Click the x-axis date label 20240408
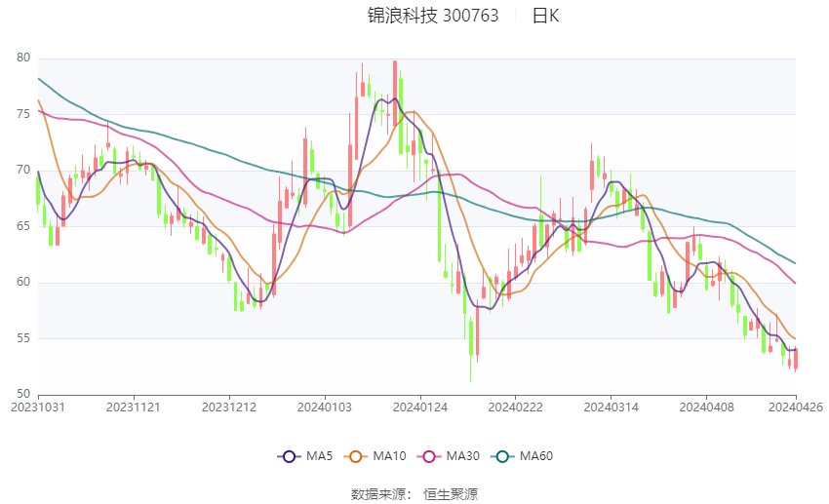The image size is (829, 504). 707,407
